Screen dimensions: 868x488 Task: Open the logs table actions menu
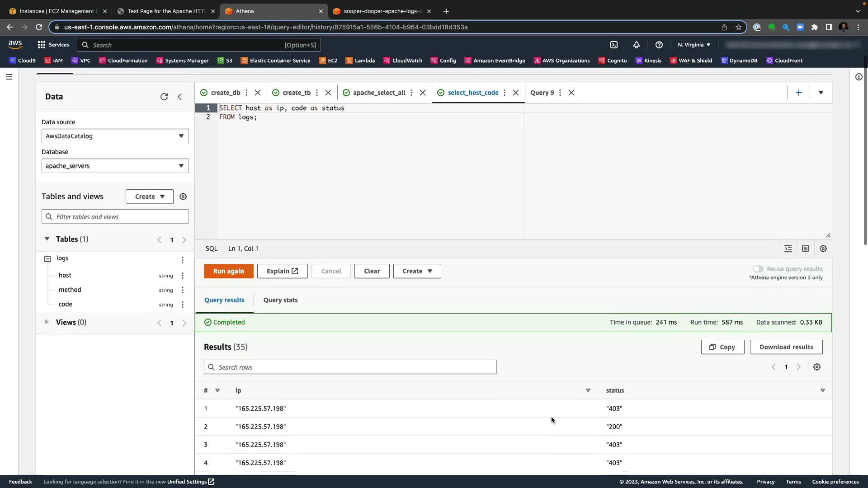point(183,260)
